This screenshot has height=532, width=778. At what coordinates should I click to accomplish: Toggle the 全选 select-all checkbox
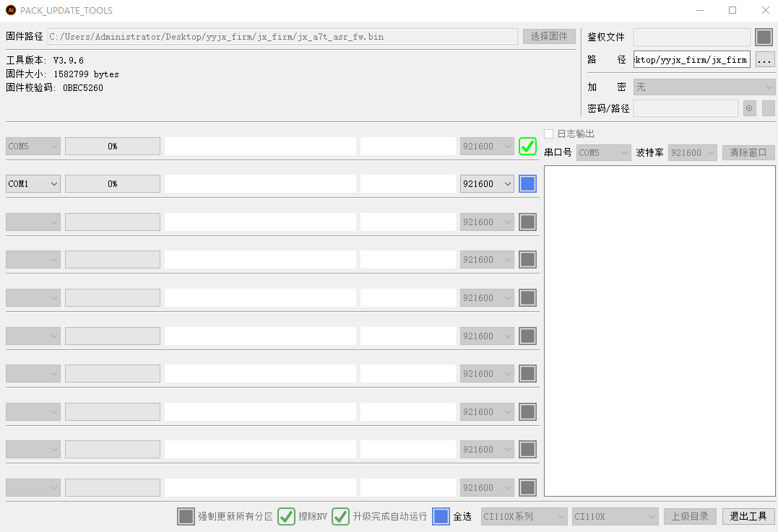[x=441, y=516]
